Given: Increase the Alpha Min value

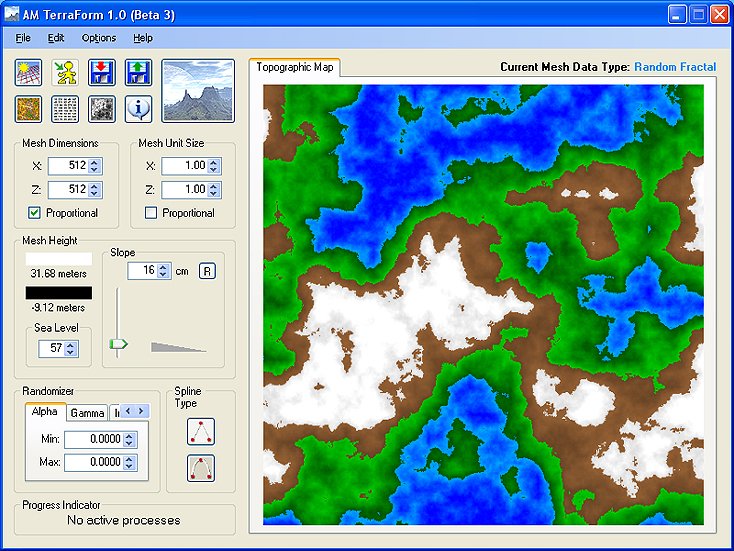Looking at the screenshot, I should pos(129,436).
